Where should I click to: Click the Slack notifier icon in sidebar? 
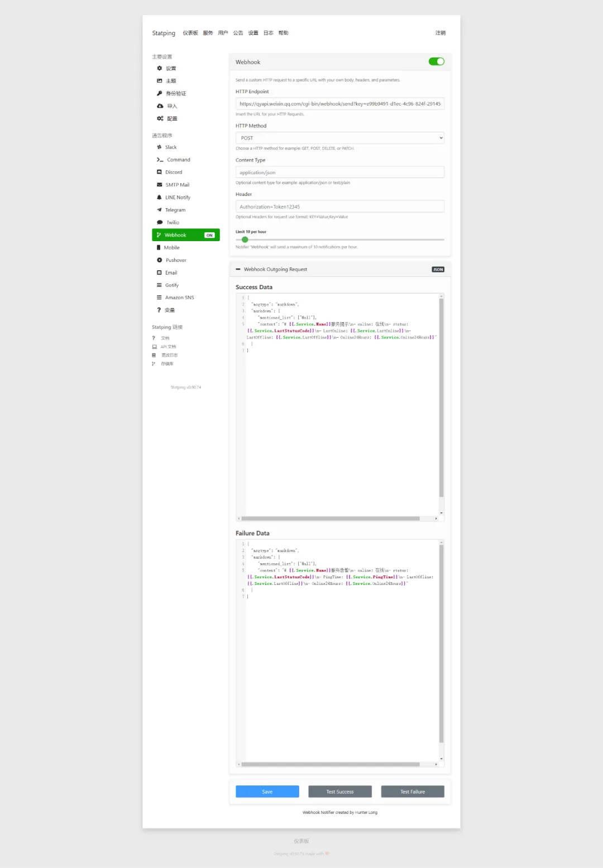(x=159, y=147)
